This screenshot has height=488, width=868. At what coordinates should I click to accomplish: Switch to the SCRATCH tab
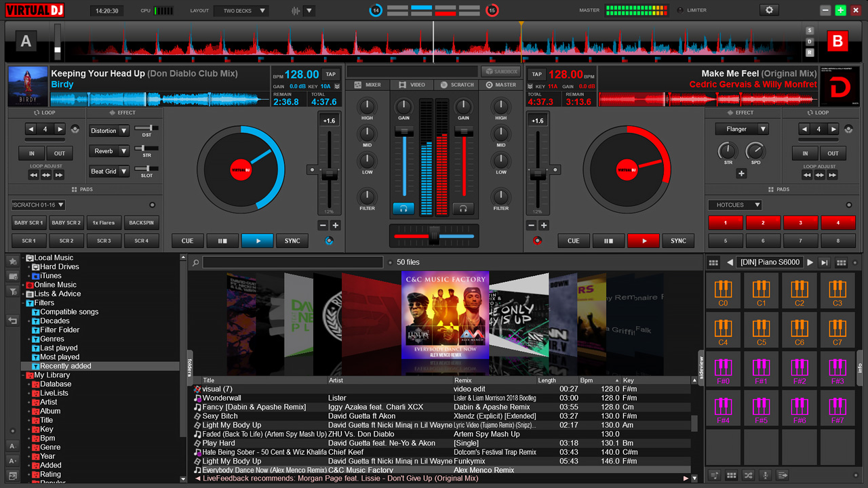pyautogui.click(x=456, y=85)
